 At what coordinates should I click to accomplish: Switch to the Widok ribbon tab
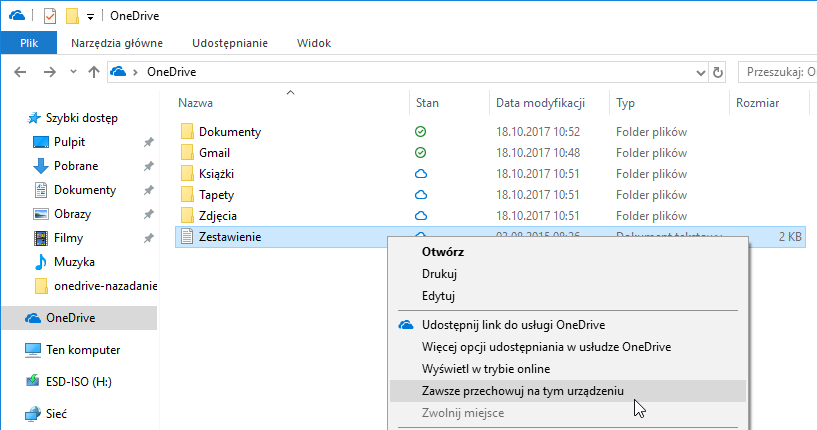click(314, 43)
